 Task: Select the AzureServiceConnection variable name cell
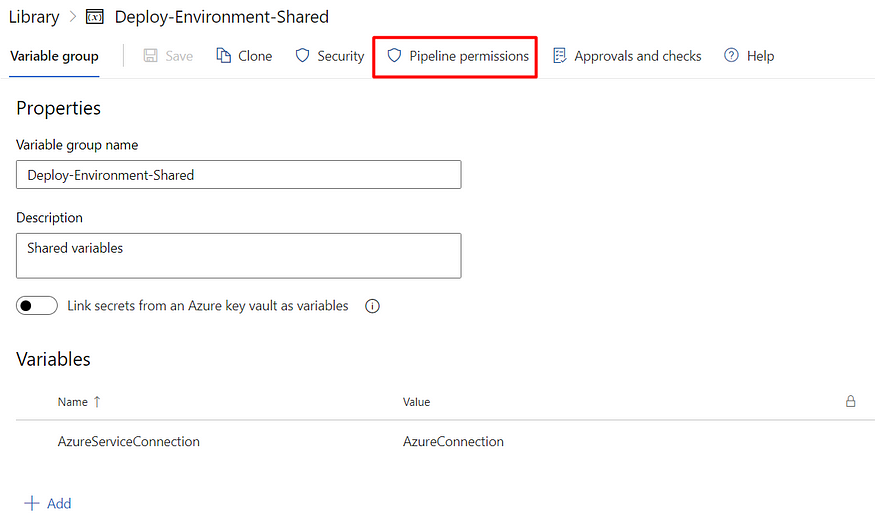tap(129, 441)
